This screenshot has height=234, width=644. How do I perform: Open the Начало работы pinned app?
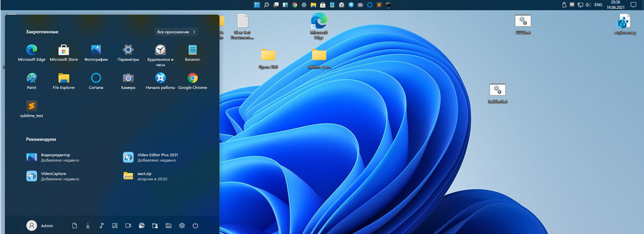tap(160, 81)
